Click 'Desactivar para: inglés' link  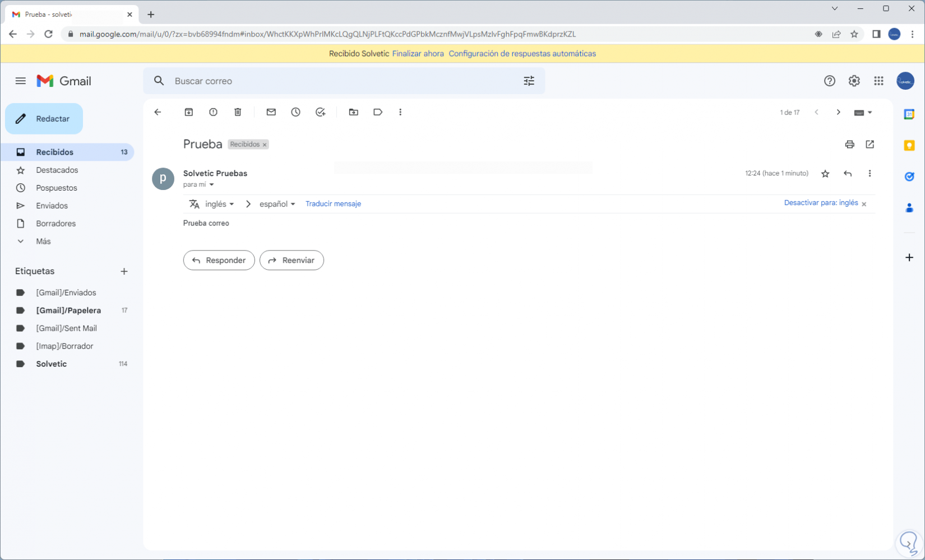(821, 203)
